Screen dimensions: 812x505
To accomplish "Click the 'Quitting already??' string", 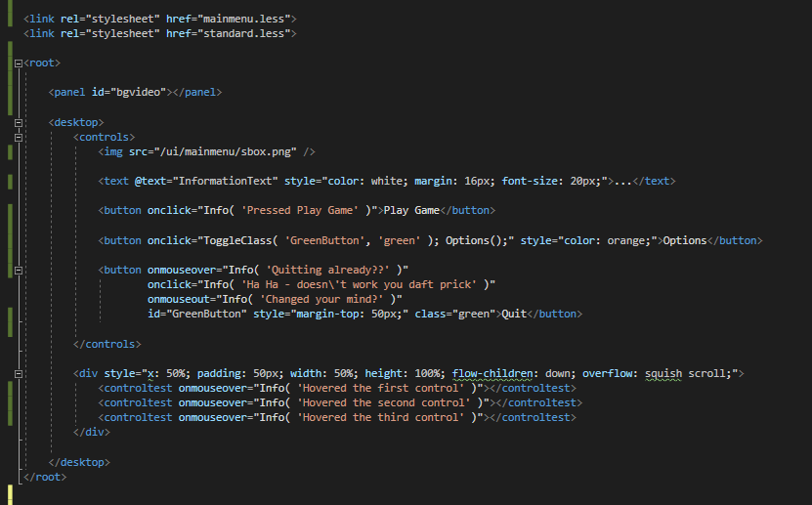I will 327,271.
